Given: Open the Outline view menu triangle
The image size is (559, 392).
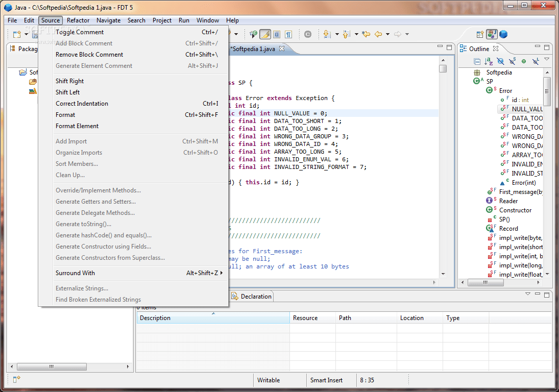Looking at the screenshot, I should point(547,60).
